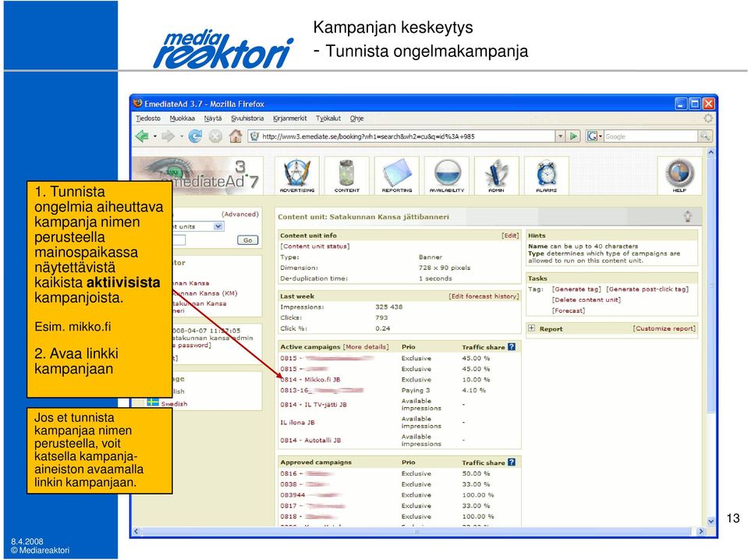Click the green Go arrow beside address bar
The width and height of the screenshot is (748, 560).
tap(573, 136)
